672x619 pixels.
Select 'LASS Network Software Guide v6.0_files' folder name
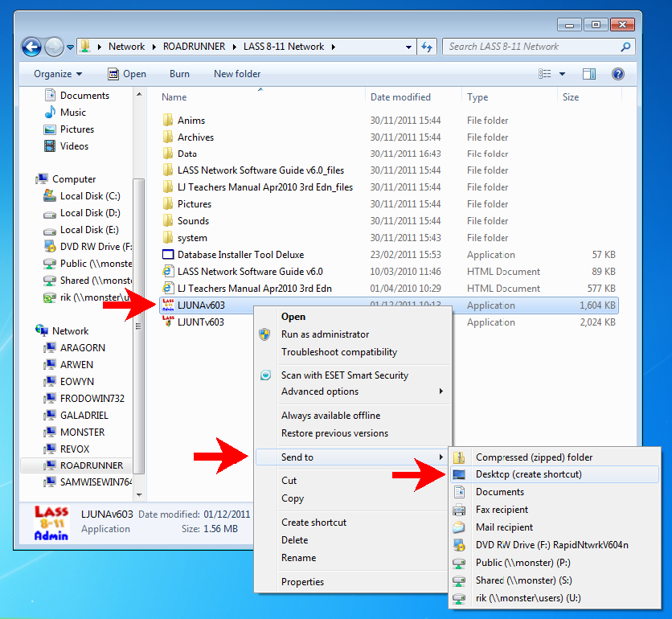point(260,170)
